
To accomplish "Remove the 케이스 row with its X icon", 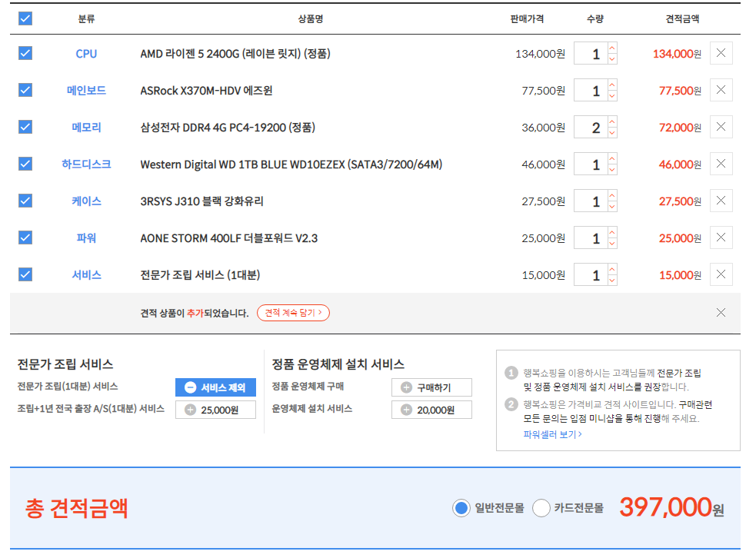I will point(721,201).
